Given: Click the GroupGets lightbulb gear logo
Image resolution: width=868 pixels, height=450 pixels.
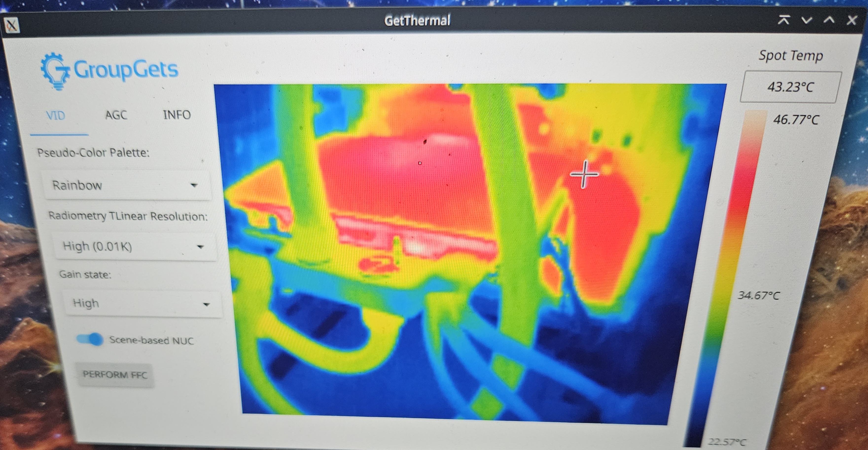Looking at the screenshot, I should pyautogui.click(x=56, y=71).
